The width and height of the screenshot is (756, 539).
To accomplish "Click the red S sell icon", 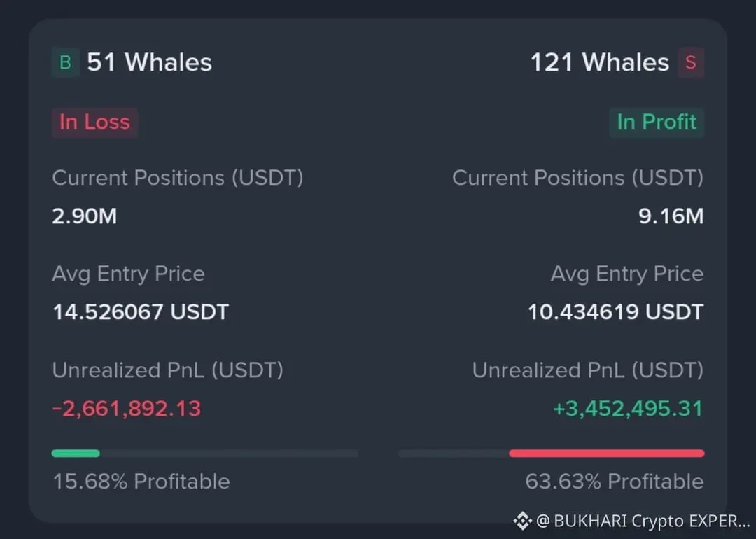I will pos(690,62).
